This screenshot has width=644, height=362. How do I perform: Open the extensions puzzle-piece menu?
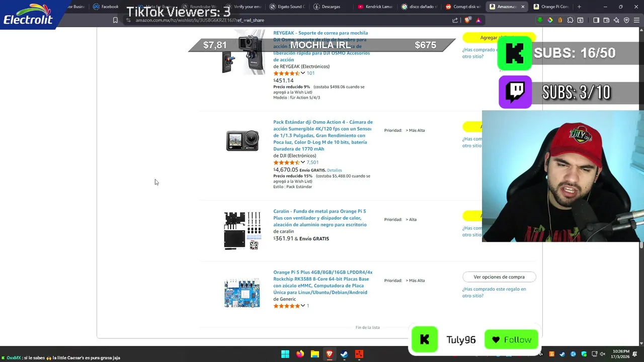[x=570, y=20]
